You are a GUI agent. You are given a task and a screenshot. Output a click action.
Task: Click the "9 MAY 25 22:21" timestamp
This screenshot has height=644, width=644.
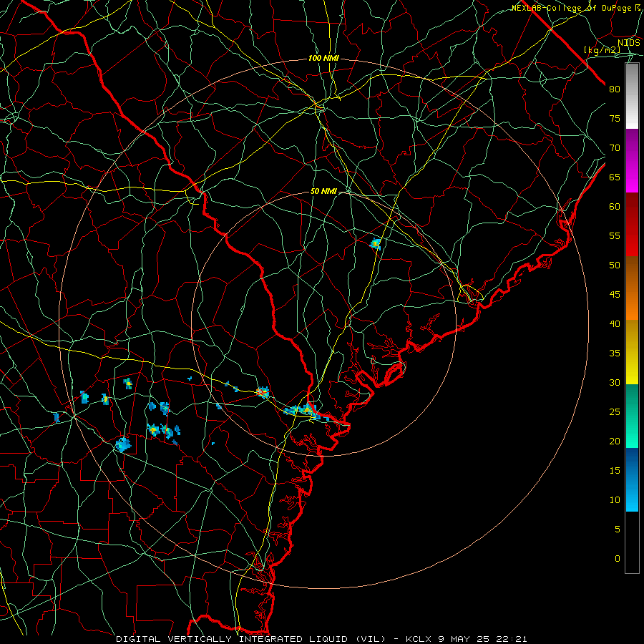pyautogui.click(x=484, y=639)
